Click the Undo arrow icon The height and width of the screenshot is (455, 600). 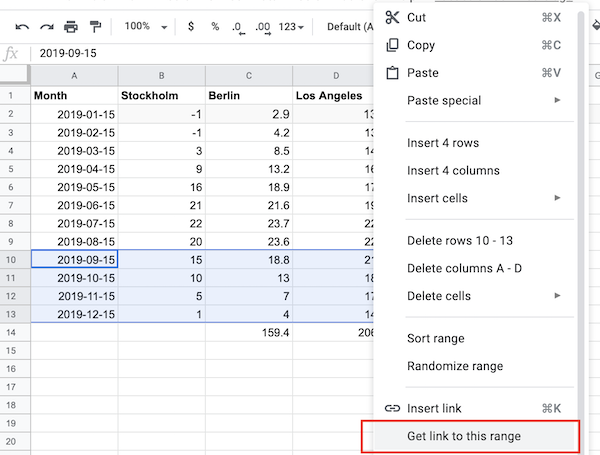coord(22,26)
